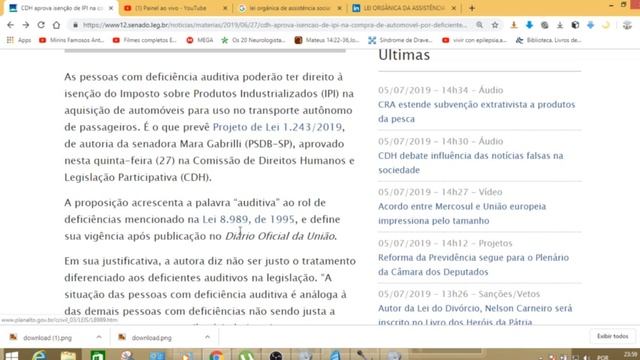Open the Biblioteca Livros bookmark
The image size is (640, 360).
pyautogui.click(x=549, y=40)
